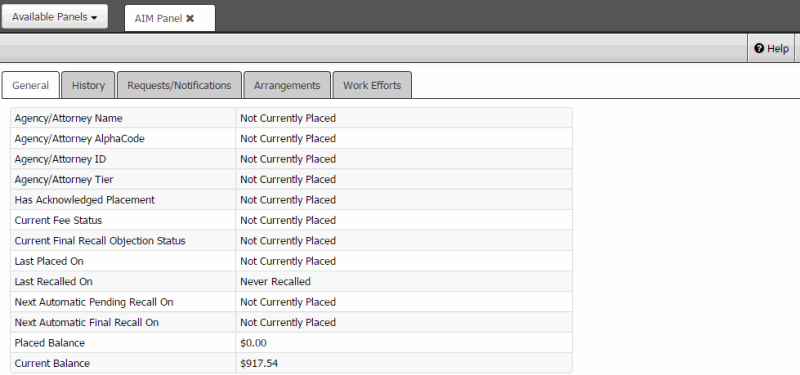The image size is (800, 375).
Task: Click the Agency/Attorney Name label
Action: point(68,118)
